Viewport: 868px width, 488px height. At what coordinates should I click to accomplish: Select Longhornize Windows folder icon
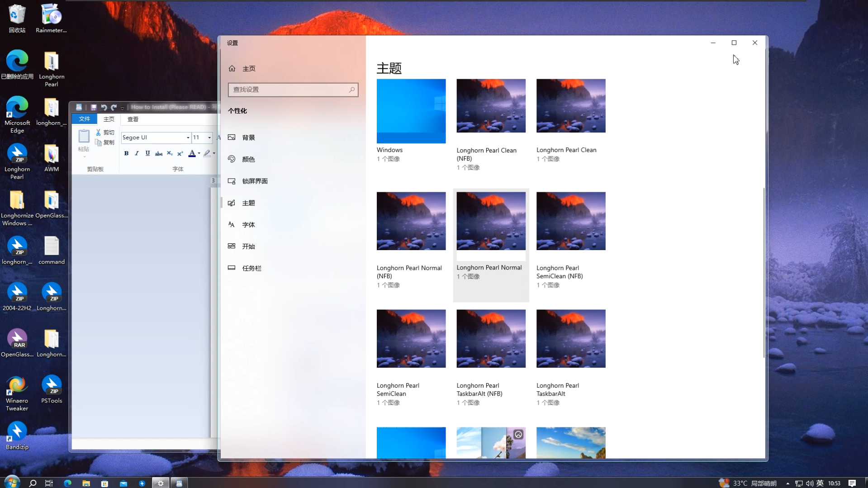click(17, 208)
